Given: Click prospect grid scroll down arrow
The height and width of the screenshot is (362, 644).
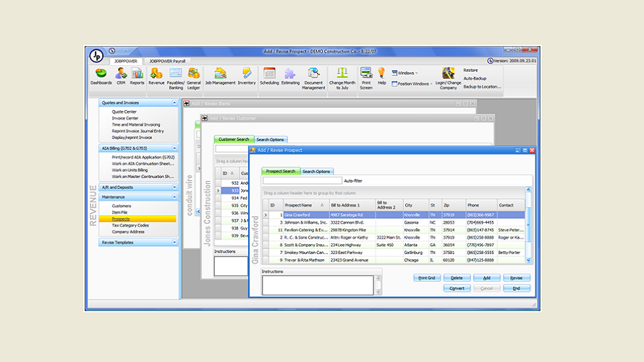Looking at the screenshot, I should click(528, 261).
